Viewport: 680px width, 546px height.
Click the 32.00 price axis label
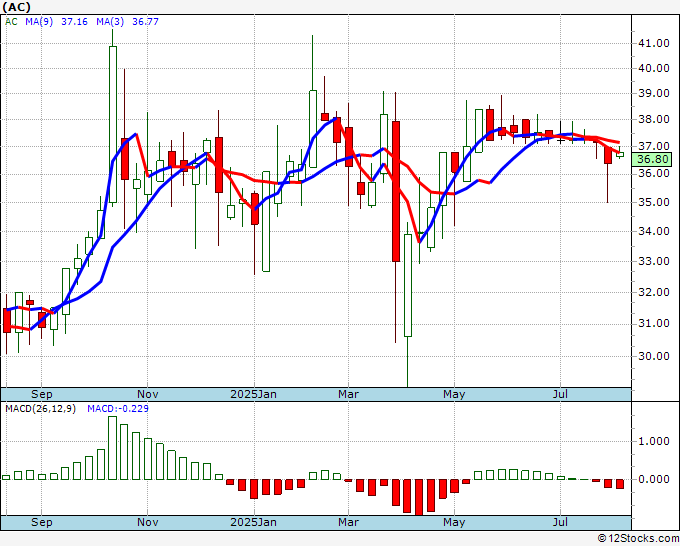pyautogui.click(x=653, y=292)
